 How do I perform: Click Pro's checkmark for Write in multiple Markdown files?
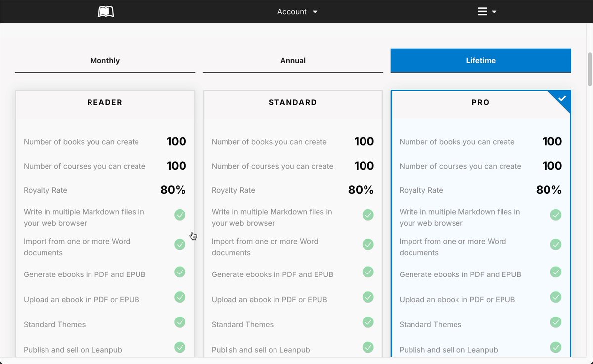[555, 215]
